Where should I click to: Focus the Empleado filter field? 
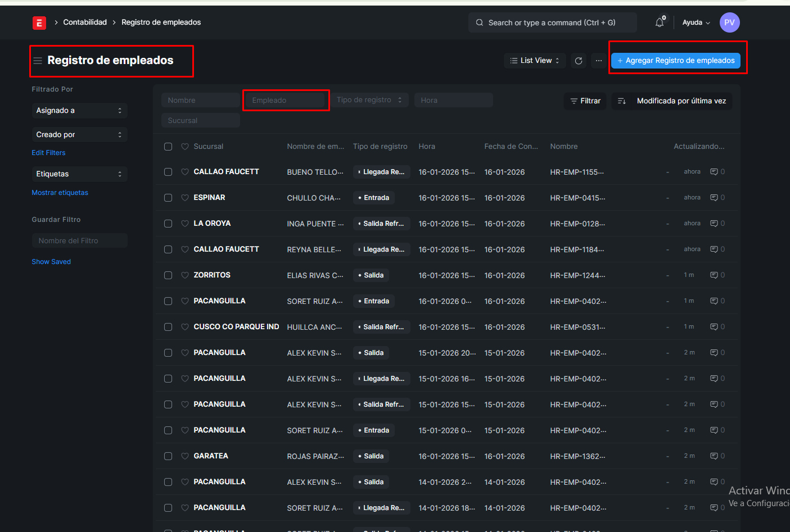[x=286, y=101]
